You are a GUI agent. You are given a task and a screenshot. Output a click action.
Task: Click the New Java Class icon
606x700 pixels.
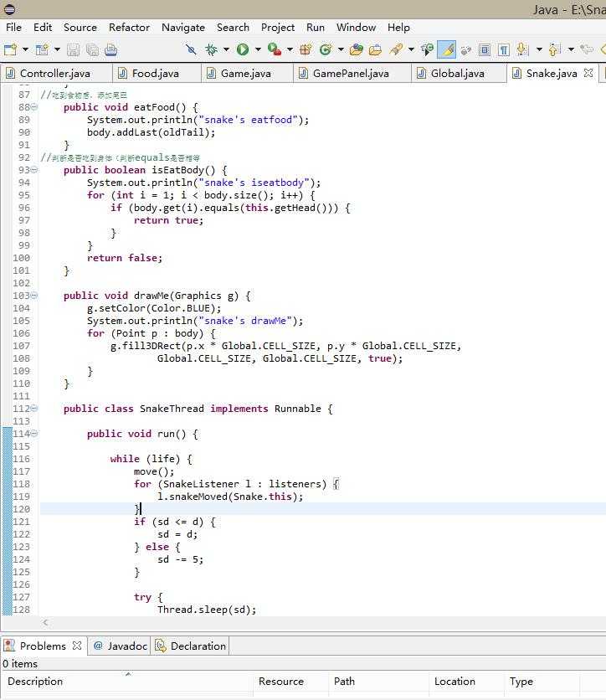tap(326, 49)
